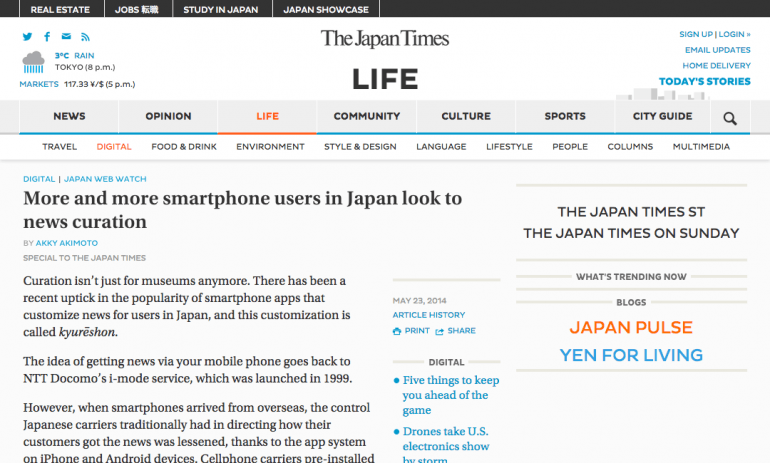Click the 3°C RAIN weather text
Image resolution: width=770 pixels, height=463 pixels.
[74, 56]
